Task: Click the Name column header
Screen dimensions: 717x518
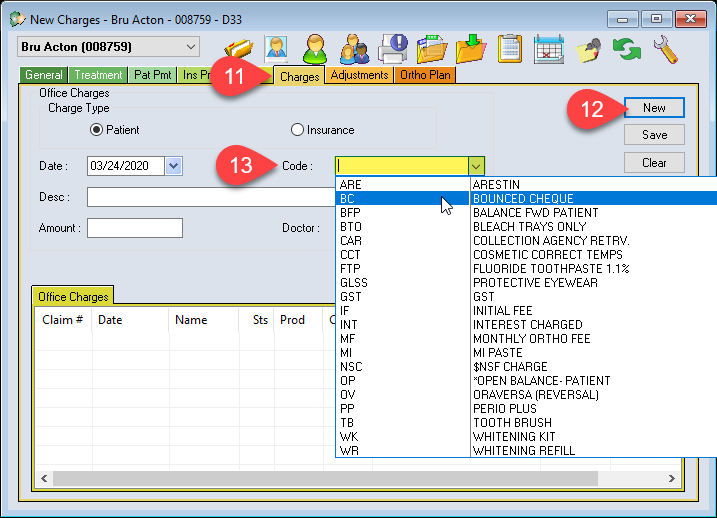Action: pos(204,320)
